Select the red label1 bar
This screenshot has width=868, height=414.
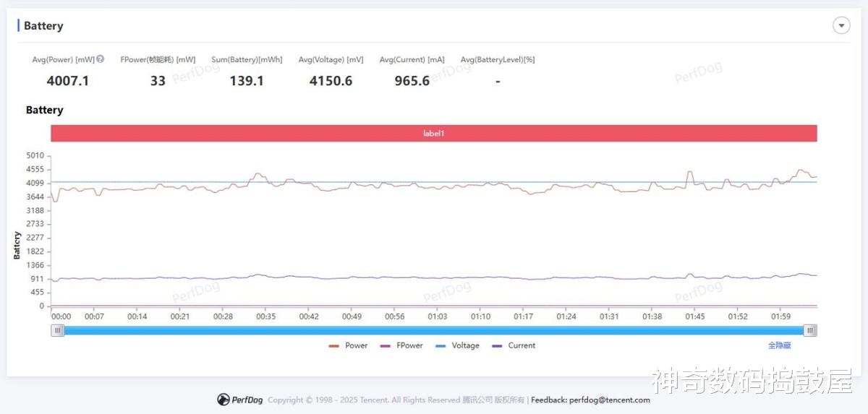pos(433,134)
